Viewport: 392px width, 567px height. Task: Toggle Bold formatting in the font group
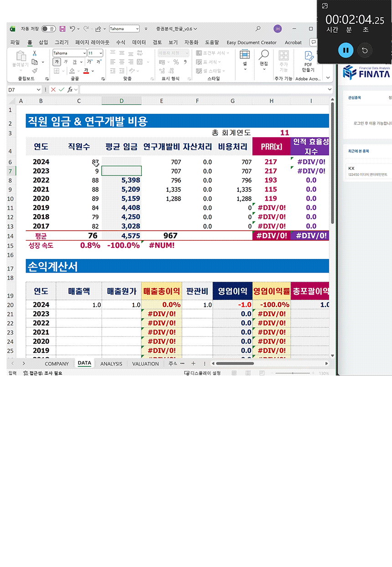[57, 62]
